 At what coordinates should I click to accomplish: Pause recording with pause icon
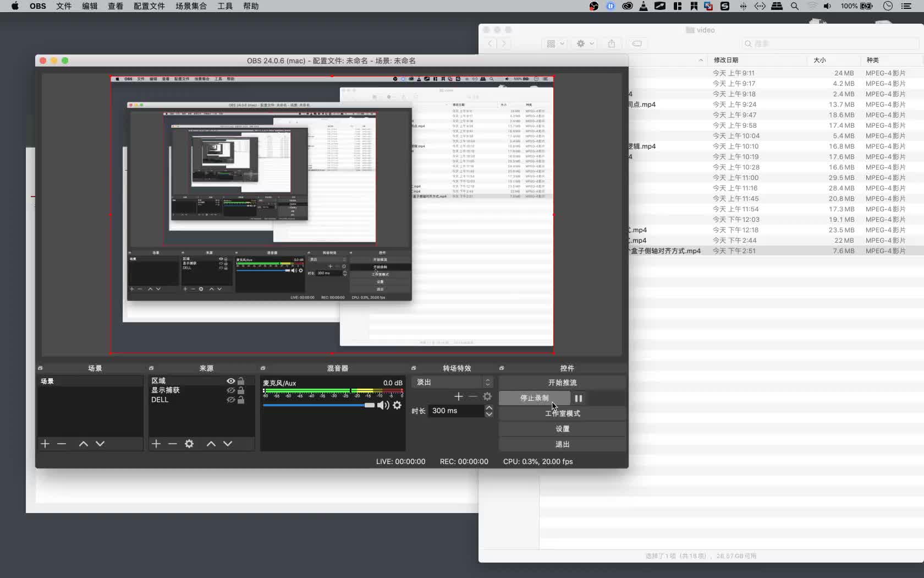579,398
